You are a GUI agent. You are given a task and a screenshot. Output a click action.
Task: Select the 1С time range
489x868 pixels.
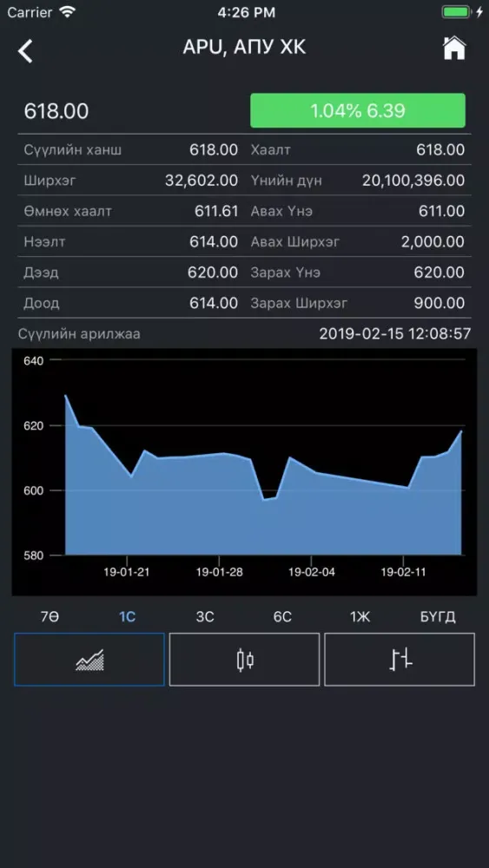[128, 616]
